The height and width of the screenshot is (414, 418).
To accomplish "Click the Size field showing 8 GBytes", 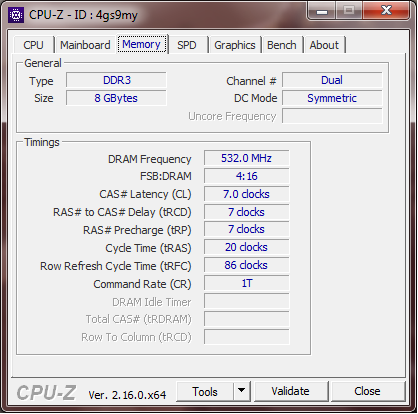I will (x=116, y=98).
